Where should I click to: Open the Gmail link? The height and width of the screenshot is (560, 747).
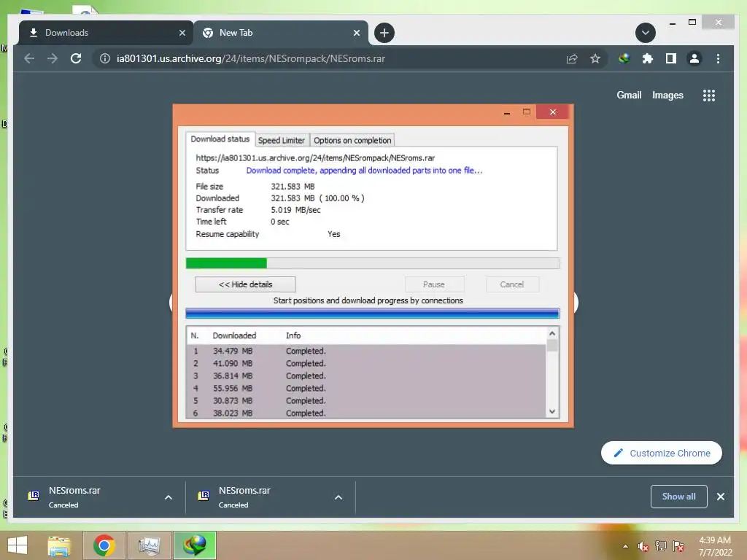629,96
